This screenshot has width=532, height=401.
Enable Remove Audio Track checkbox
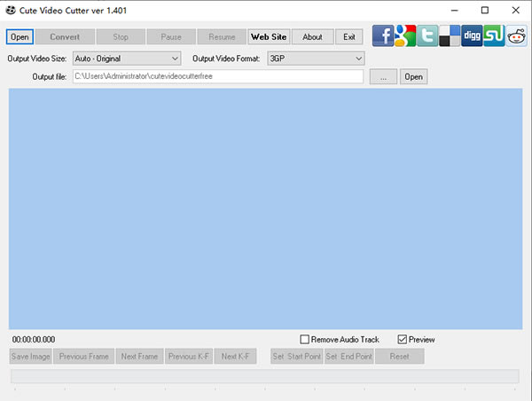click(x=305, y=339)
